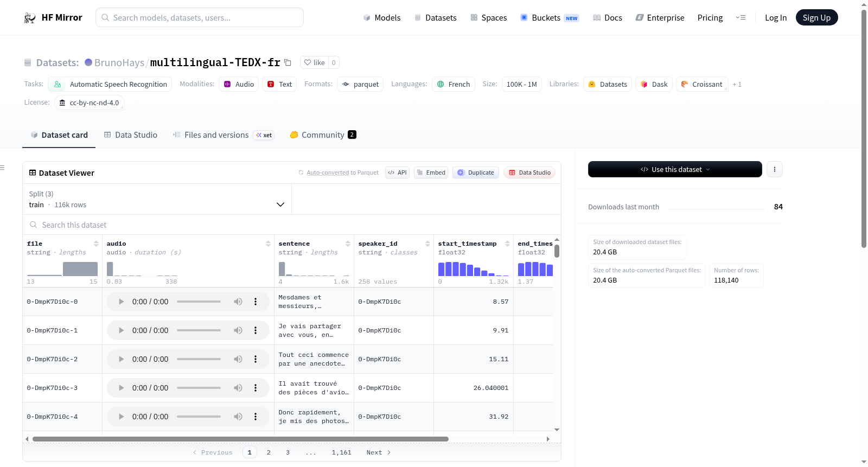Screen dimensions: 868x467
Task: Open the Spaces menu item
Action: pyautogui.click(x=489, y=18)
